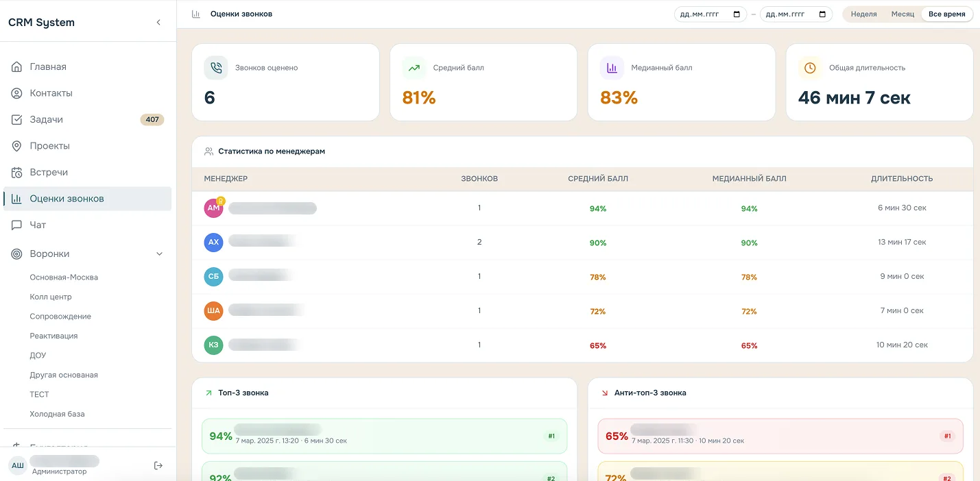The width and height of the screenshot is (980, 481).
Task: Click the Задачи checkbox icon
Action: click(17, 119)
